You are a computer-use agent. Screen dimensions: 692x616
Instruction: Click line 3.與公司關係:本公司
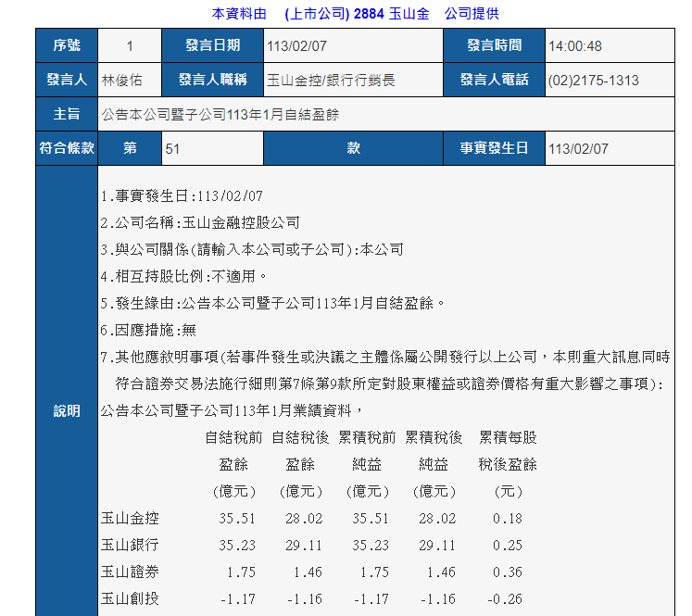tap(252, 250)
